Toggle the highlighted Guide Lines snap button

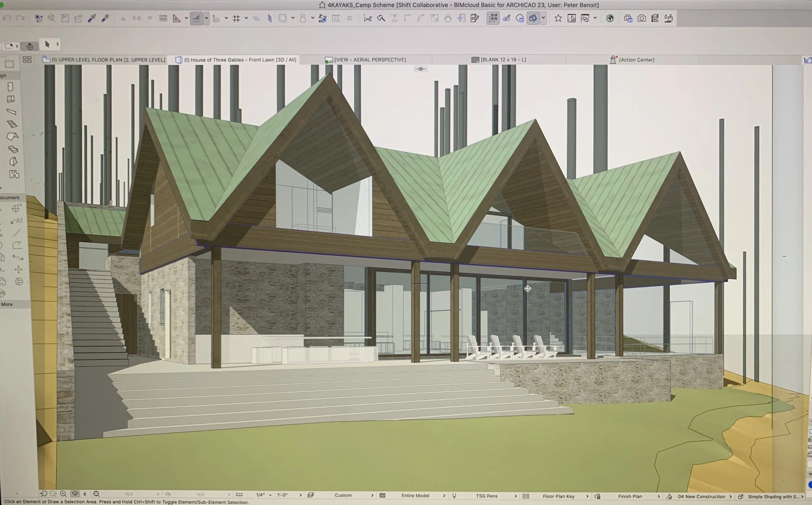pos(197,19)
